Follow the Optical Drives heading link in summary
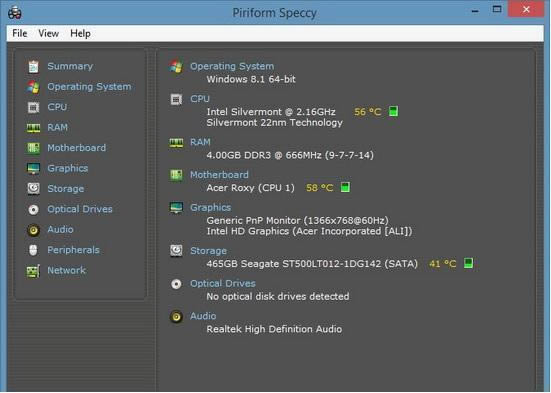This screenshot has height=393, width=551. click(223, 283)
